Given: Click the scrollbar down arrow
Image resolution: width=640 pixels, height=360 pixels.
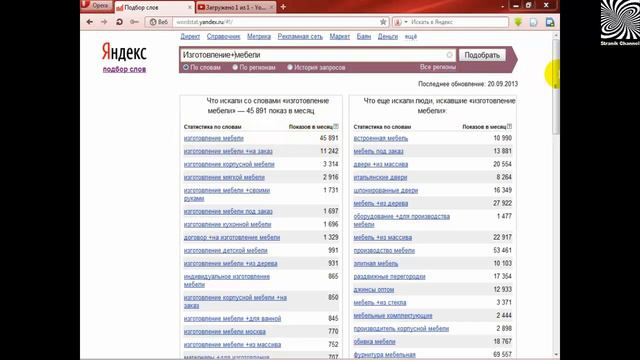Looking at the screenshot, I should [x=556, y=355].
